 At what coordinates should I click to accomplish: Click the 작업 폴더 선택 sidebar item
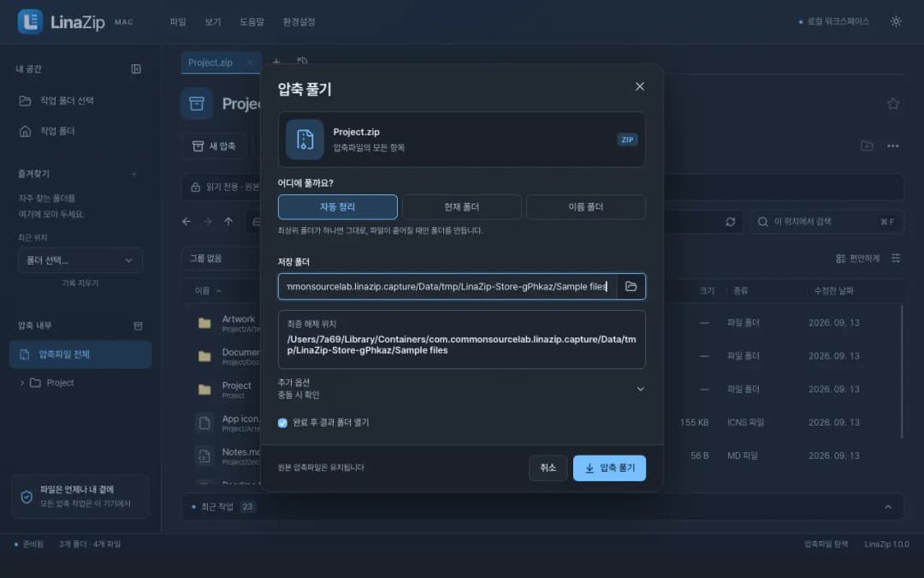[80, 101]
